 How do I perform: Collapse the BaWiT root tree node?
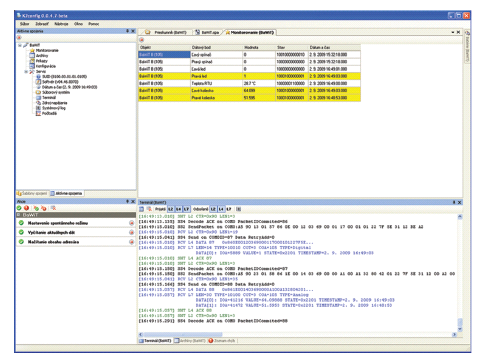pos(20,45)
